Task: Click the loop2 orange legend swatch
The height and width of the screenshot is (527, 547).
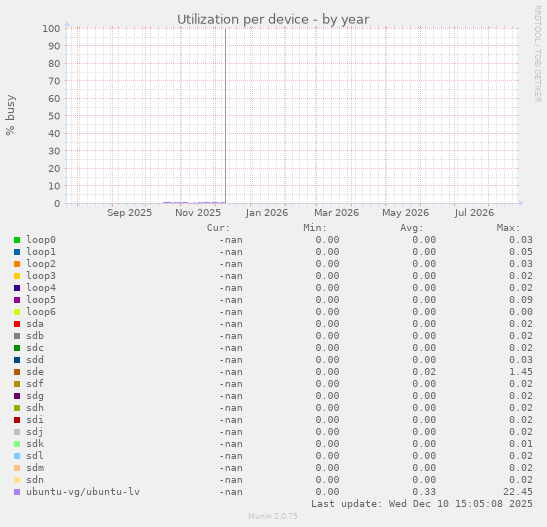Action: click(17, 264)
